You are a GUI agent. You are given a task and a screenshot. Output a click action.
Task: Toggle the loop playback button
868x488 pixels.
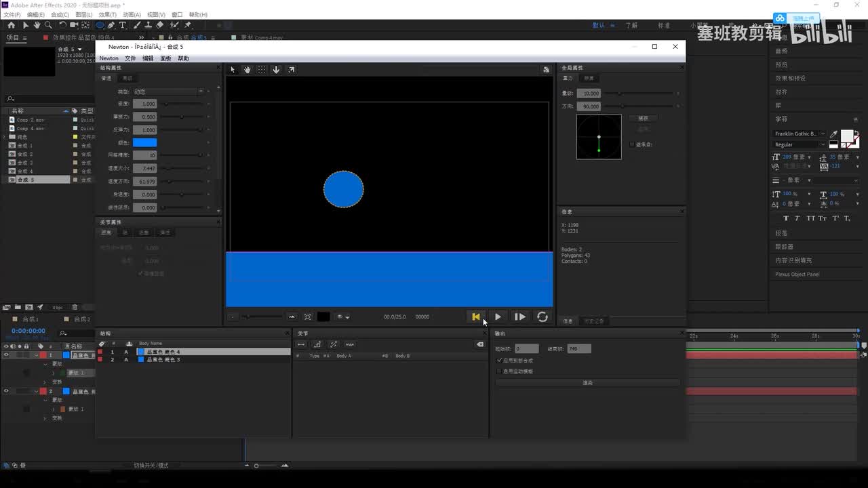click(542, 317)
